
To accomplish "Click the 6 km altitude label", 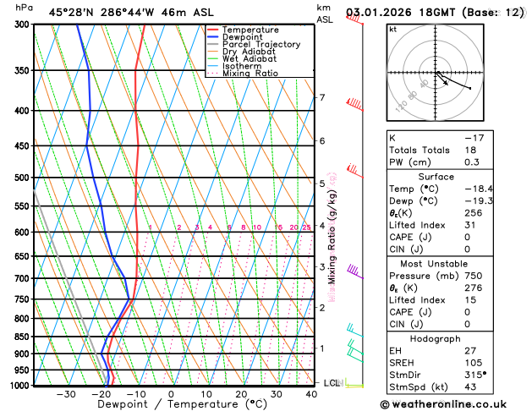I will (x=322, y=140).
